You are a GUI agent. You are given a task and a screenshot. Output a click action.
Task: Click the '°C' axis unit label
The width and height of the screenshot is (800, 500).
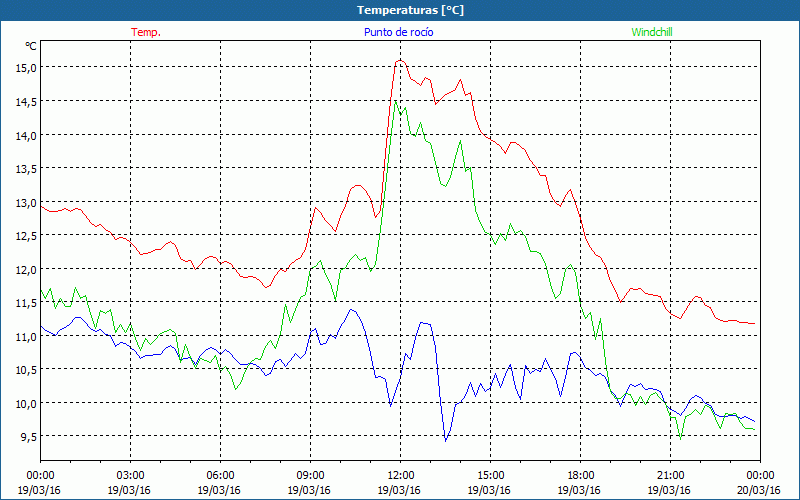click(x=31, y=46)
